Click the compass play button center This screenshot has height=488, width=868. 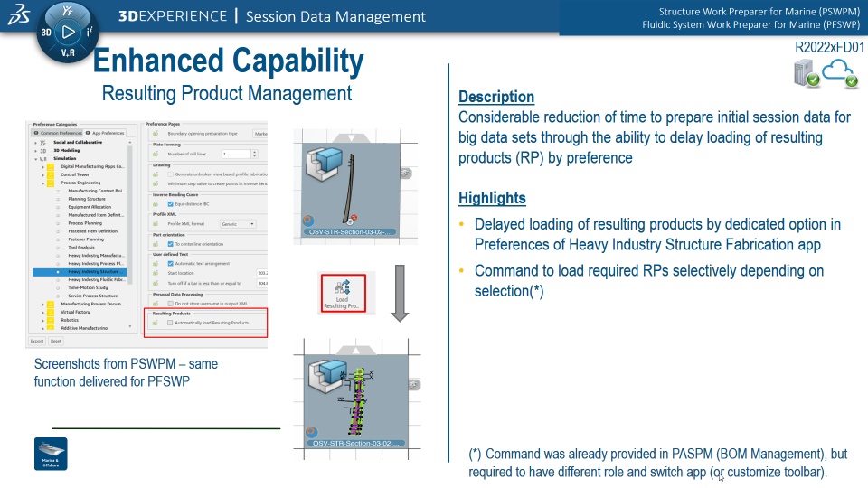click(68, 33)
